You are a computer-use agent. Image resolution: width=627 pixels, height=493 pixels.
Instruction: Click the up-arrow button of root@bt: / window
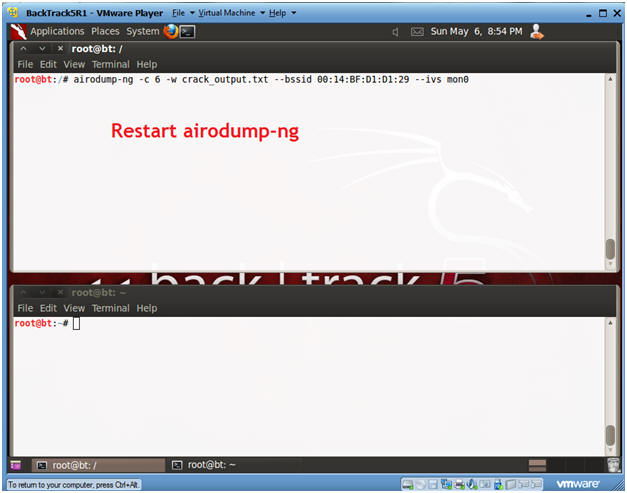click(23, 49)
